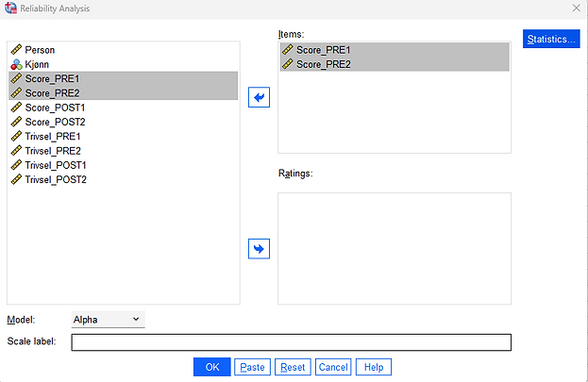The width and height of the screenshot is (588, 382).
Task: Open the Model dropdown showing Alpha
Action: (x=108, y=320)
